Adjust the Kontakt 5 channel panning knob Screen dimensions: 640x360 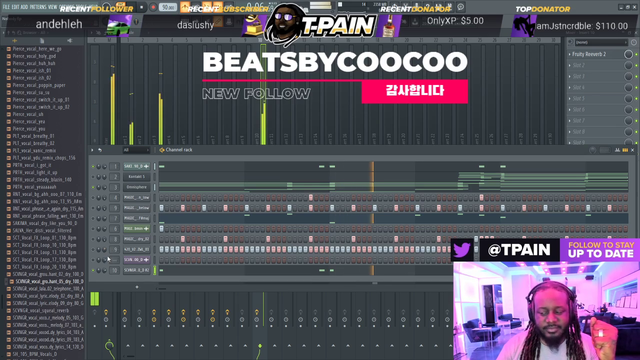click(99, 177)
